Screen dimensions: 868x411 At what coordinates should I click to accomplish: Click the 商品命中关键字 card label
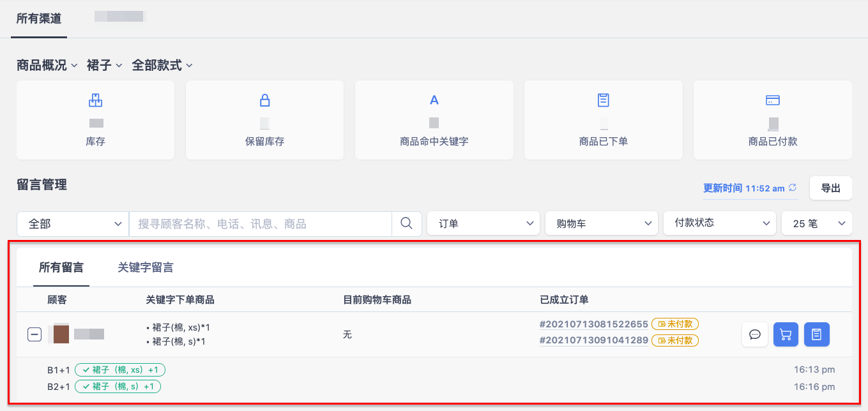pyautogui.click(x=434, y=142)
